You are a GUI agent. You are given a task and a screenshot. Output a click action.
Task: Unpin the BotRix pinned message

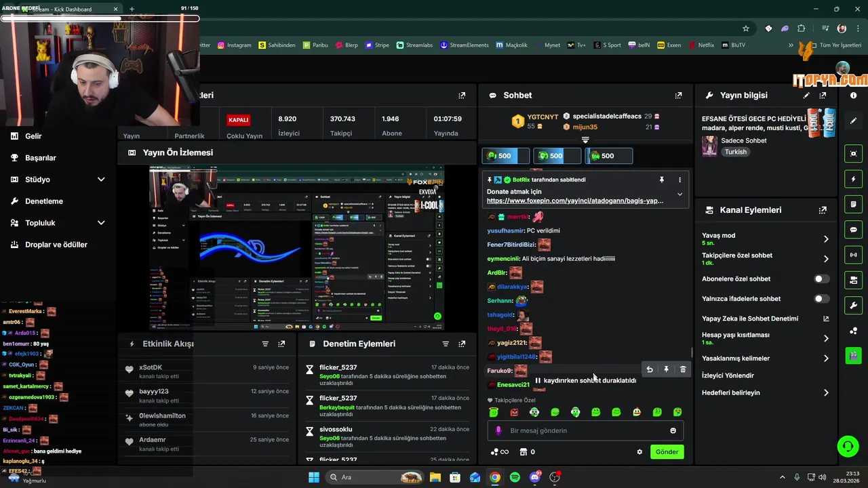662,180
